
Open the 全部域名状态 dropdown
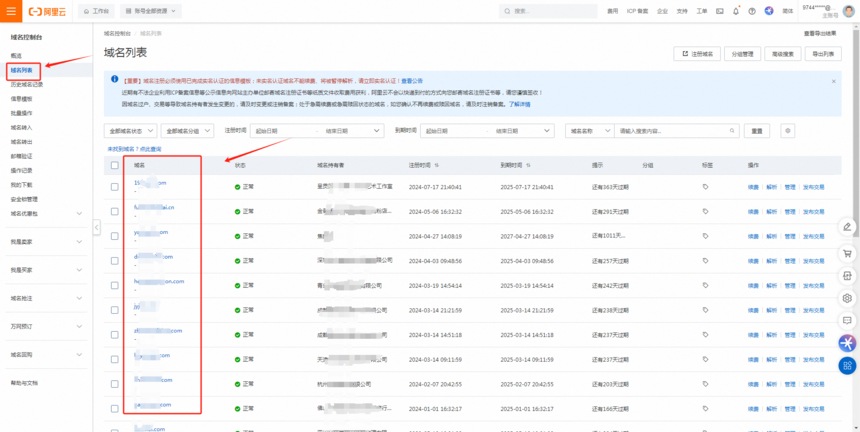tap(129, 131)
